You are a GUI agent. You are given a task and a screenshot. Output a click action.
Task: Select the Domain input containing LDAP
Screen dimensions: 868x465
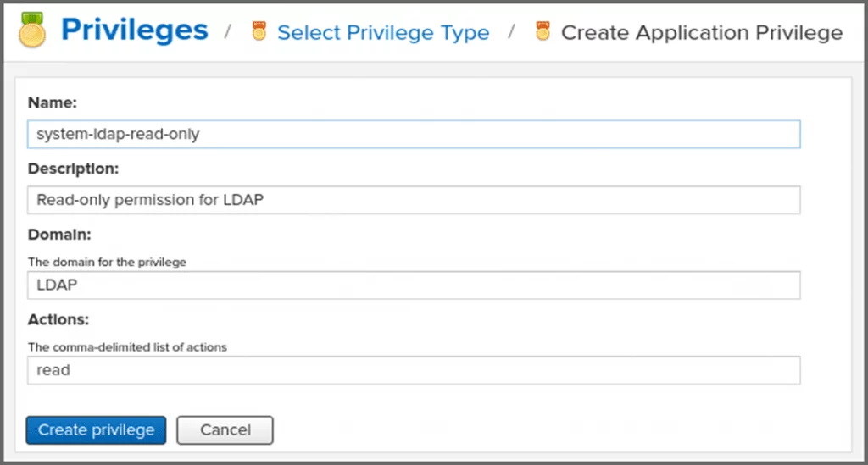(x=414, y=285)
